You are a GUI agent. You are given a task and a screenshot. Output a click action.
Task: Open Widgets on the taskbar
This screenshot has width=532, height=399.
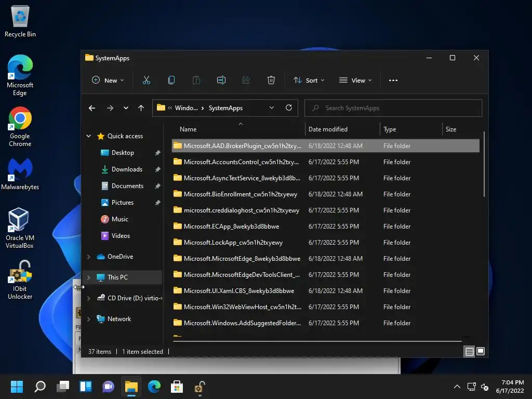pyautogui.click(x=86, y=387)
